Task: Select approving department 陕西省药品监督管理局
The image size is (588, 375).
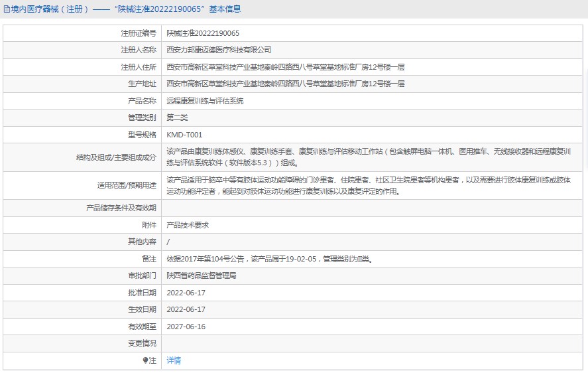Action: coord(202,275)
